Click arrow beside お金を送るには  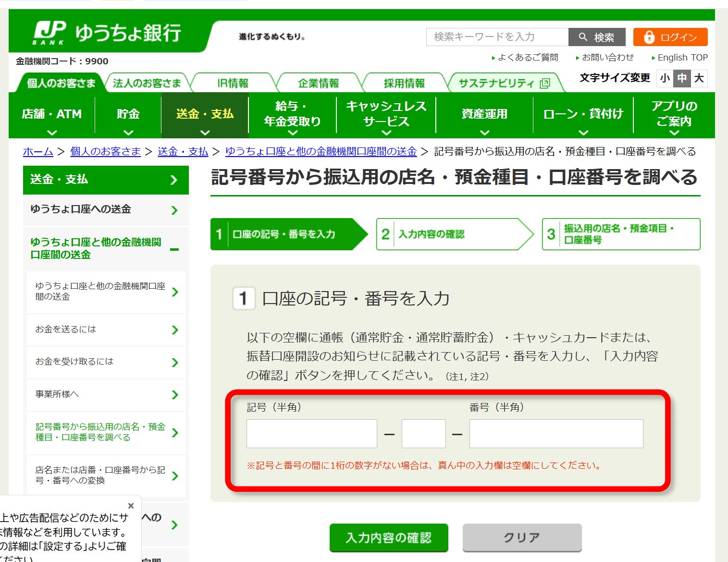click(x=175, y=330)
